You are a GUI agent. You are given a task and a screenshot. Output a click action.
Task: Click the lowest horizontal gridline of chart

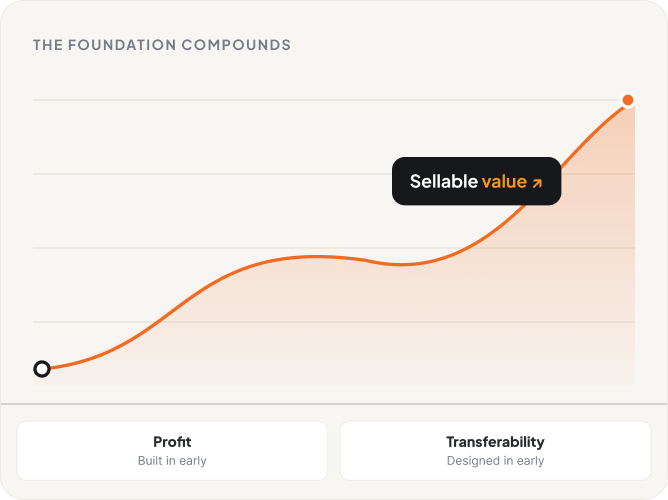[x=334, y=322]
